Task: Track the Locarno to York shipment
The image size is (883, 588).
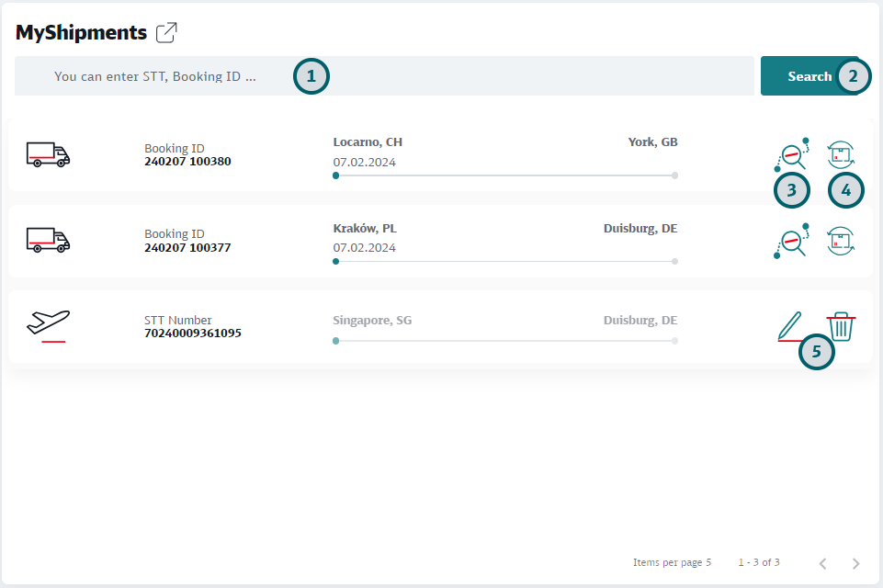Action: point(790,154)
